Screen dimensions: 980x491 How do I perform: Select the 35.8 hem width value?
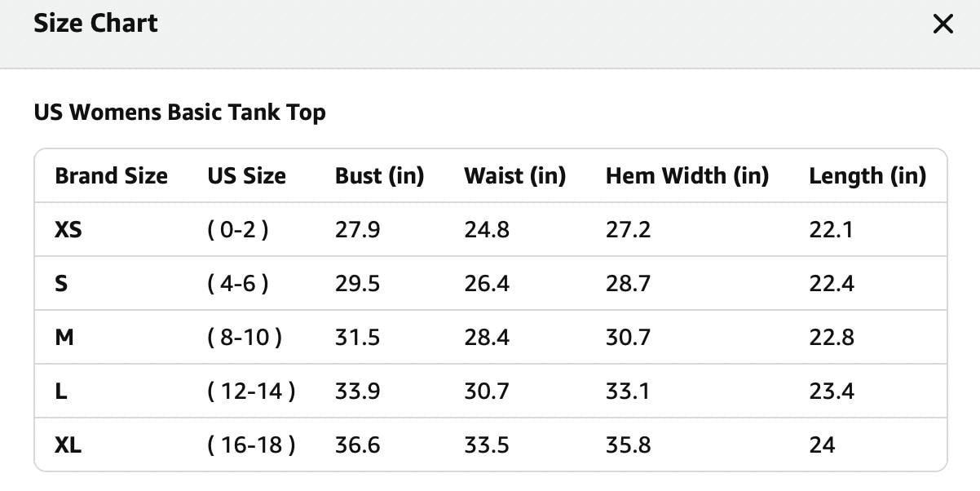pyautogui.click(x=628, y=445)
